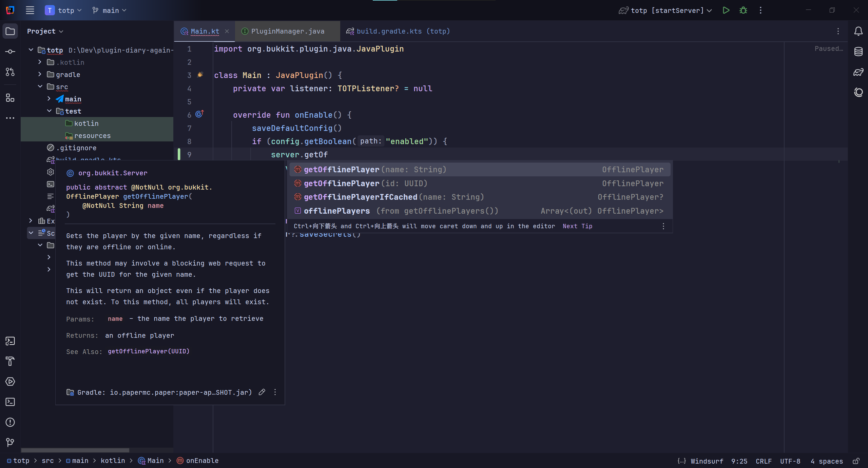Click the project tree horizontal scrollbar

[x=75, y=450]
